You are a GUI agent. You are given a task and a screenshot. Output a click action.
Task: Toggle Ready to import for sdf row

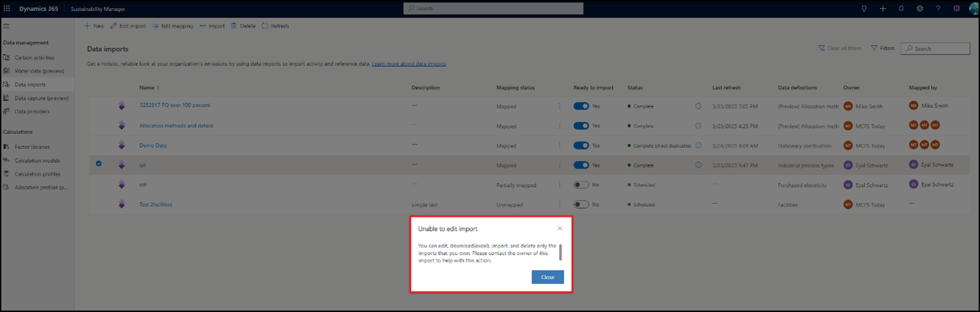tap(582, 184)
